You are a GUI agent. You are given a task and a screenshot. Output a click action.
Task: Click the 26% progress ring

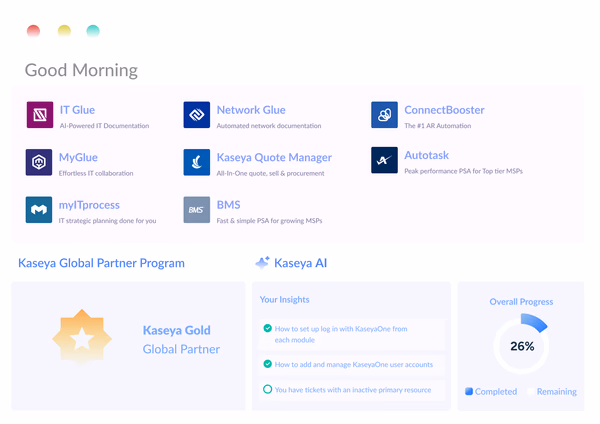tap(522, 344)
